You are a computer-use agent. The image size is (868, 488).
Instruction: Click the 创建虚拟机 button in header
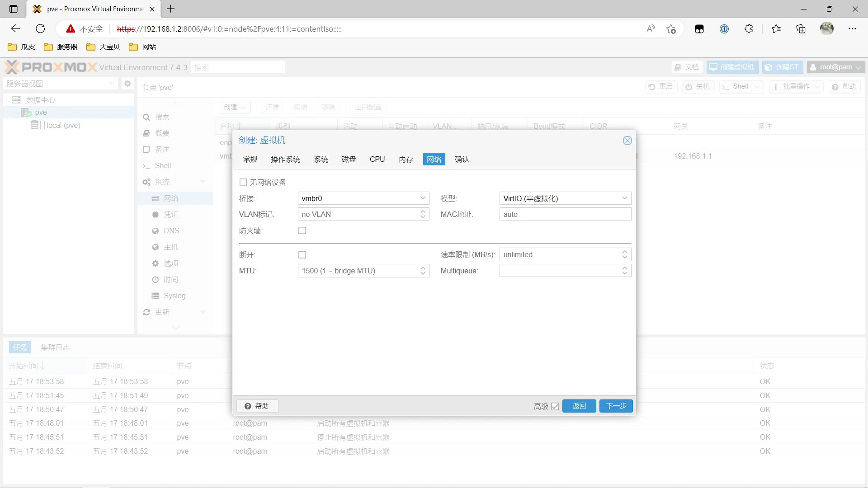pos(732,67)
